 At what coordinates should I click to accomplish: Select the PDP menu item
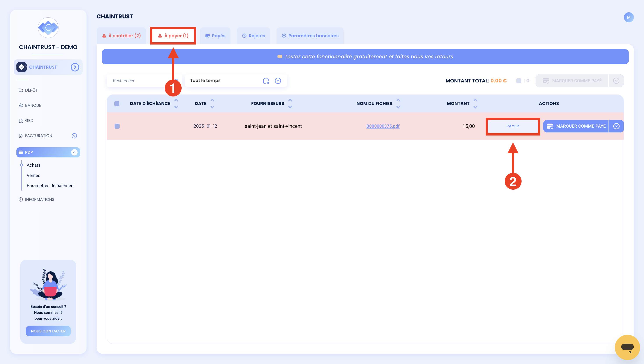click(x=48, y=152)
